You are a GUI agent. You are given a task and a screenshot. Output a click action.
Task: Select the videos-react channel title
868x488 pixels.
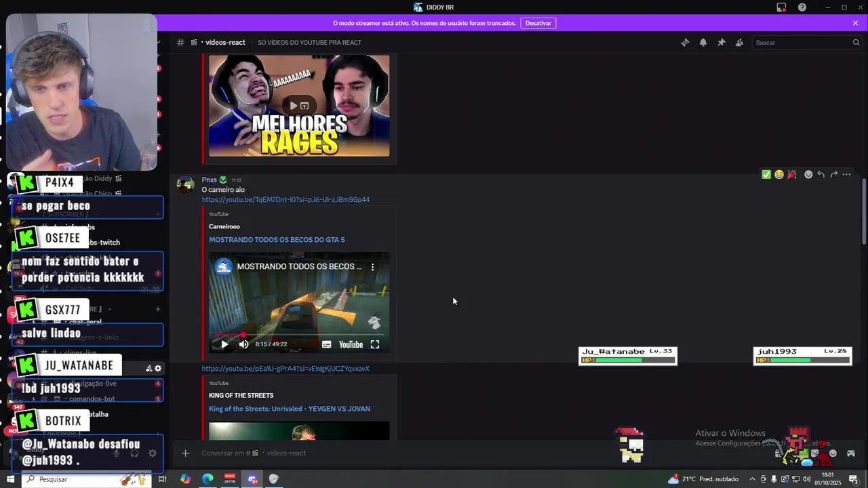[x=225, y=42]
